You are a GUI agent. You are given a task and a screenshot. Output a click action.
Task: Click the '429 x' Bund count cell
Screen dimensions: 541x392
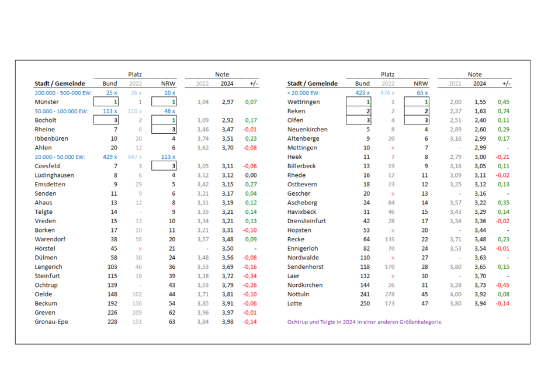(x=109, y=157)
